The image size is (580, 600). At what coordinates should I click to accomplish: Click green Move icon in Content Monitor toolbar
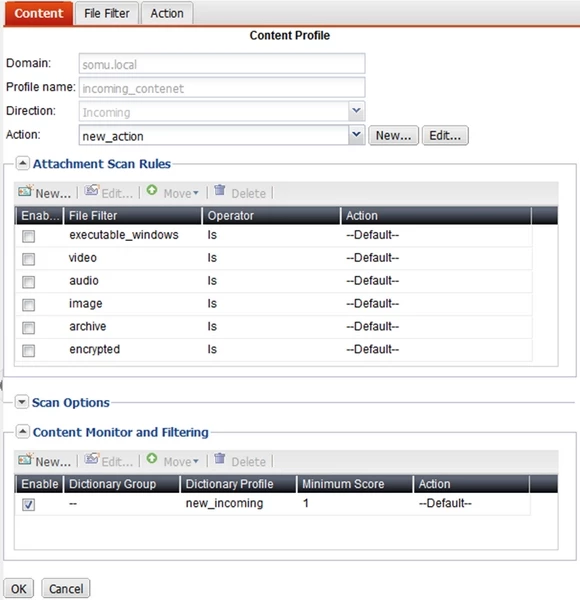152,458
